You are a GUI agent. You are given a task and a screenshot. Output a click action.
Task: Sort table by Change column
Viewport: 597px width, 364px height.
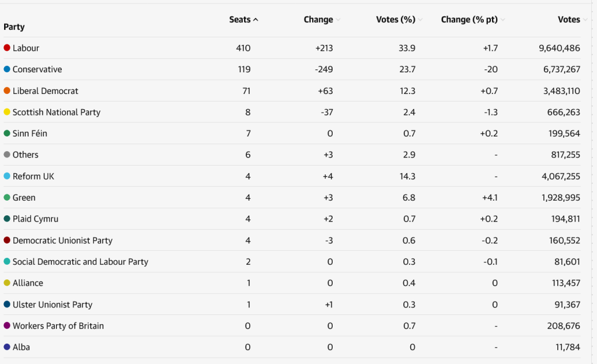(322, 20)
